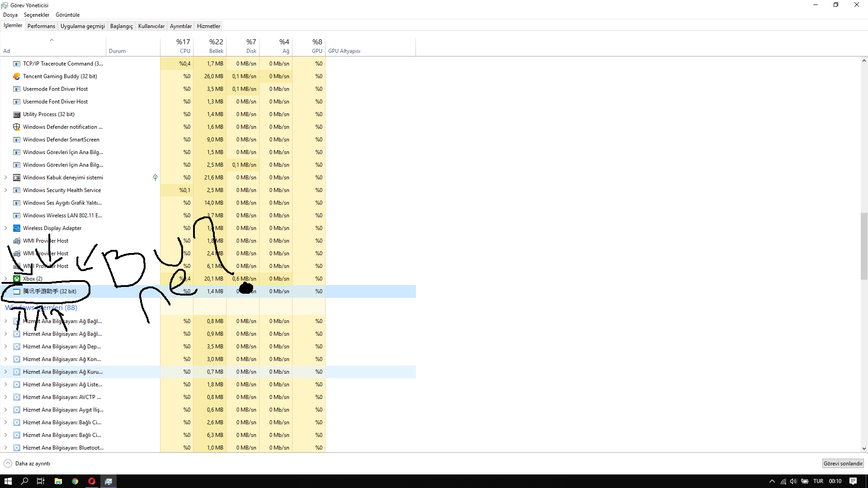Click the Görevi sonlandır button
The image size is (868, 488).
[x=843, y=464]
